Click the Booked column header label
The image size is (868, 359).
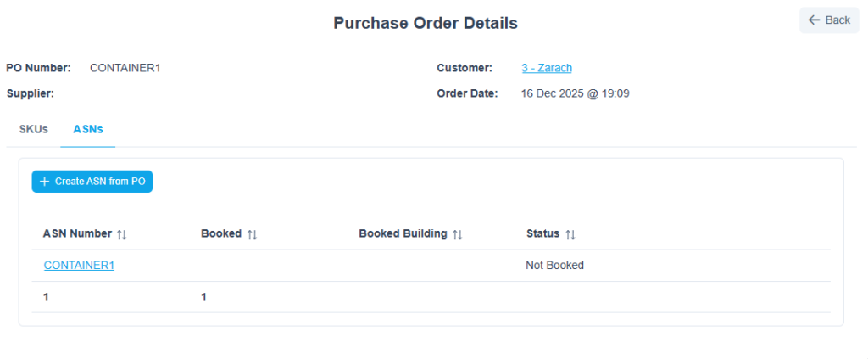221,233
